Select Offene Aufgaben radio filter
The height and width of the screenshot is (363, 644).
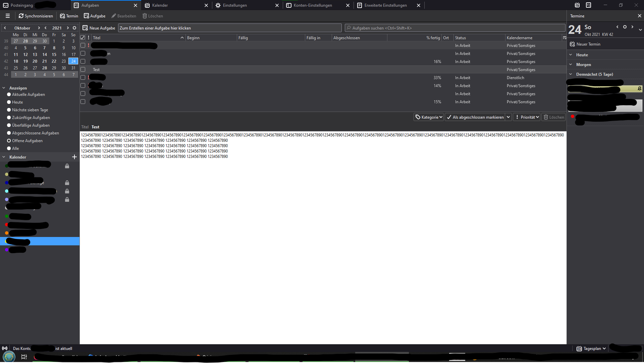tap(9, 141)
